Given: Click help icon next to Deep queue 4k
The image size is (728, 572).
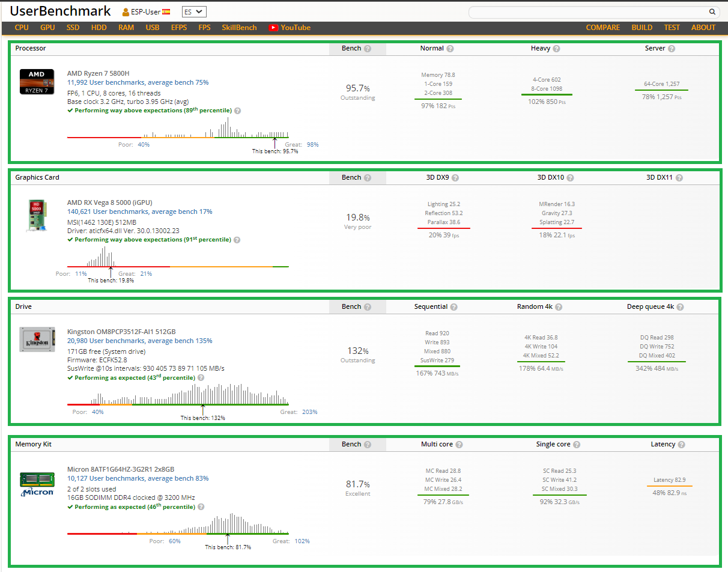Looking at the screenshot, I should 680,307.
